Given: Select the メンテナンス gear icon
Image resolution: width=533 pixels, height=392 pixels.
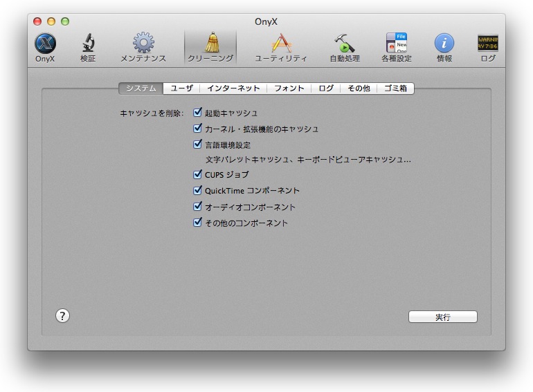Looking at the screenshot, I should [x=143, y=44].
